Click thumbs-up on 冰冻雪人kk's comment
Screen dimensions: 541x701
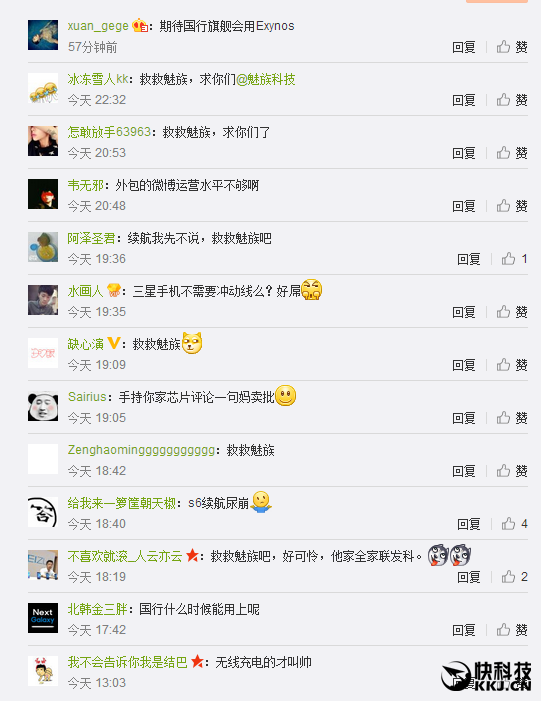[511, 100]
